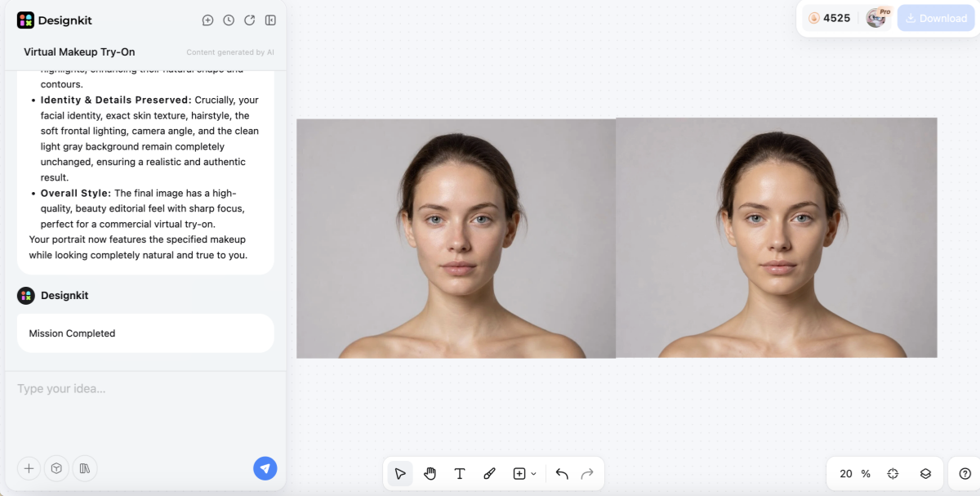Choose the Text tool
Screen dimensions: 980x496
point(460,474)
